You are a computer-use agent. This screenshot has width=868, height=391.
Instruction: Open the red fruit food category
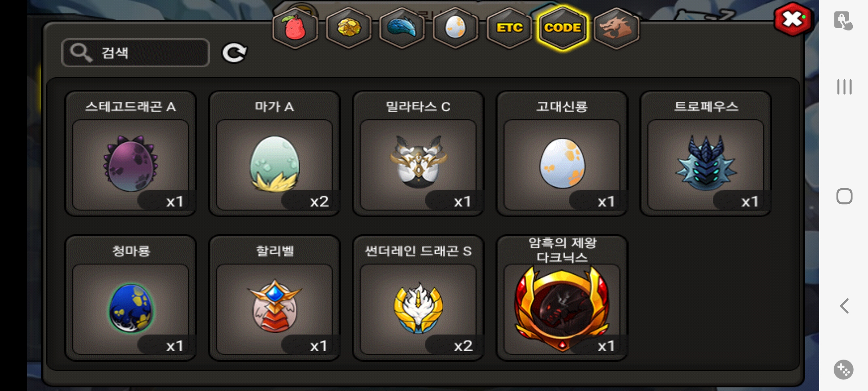pos(295,28)
